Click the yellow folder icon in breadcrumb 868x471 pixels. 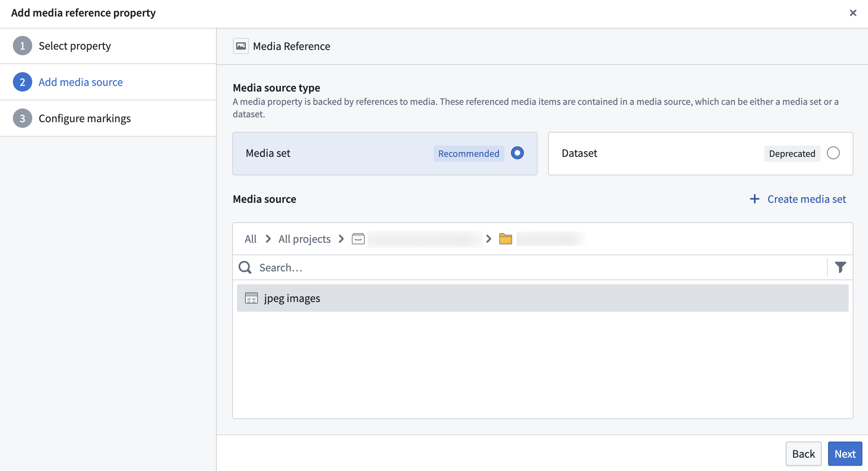pyautogui.click(x=505, y=239)
